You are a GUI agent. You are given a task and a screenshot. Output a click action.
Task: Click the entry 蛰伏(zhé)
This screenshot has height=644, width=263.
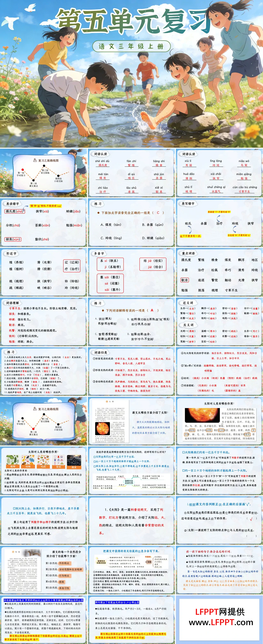(x=42, y=239)
